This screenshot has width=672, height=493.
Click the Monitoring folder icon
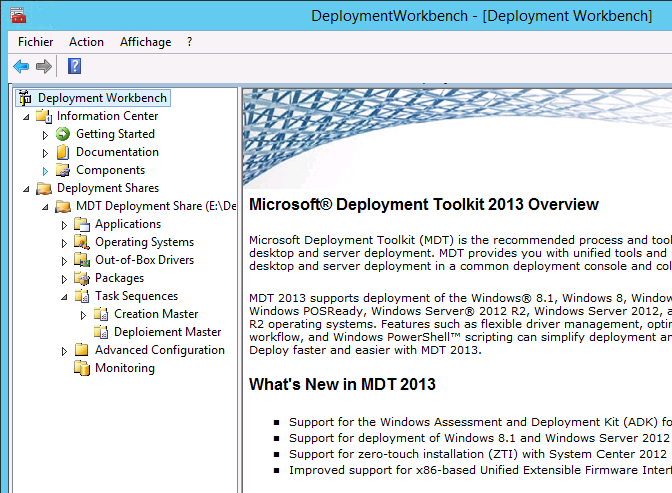click(82, 368)
